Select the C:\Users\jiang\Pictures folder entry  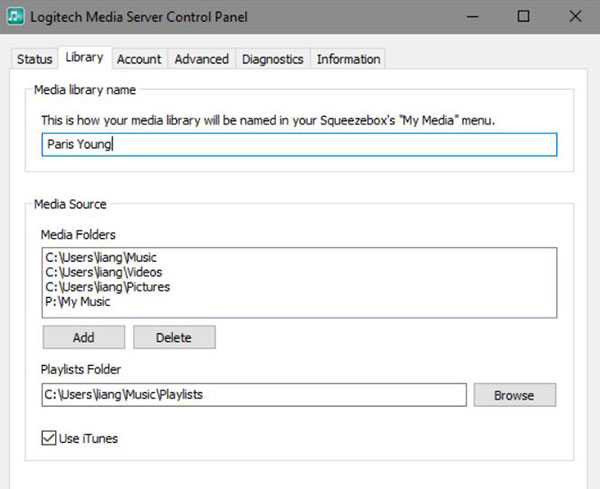108,287
